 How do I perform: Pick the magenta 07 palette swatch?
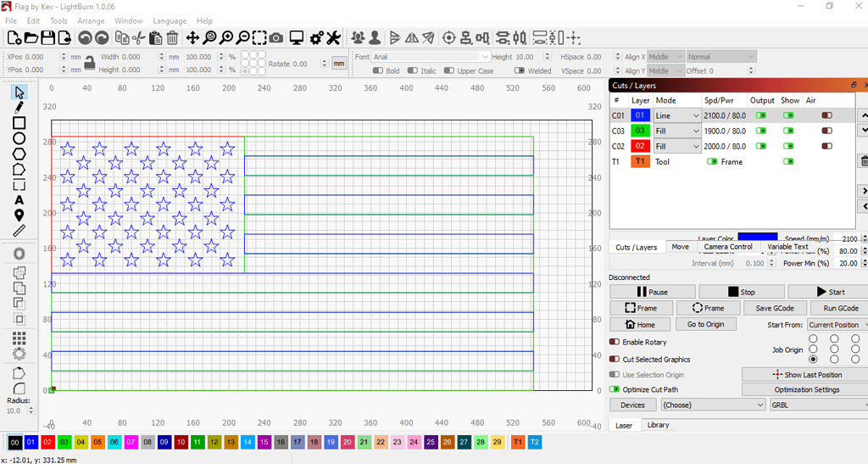(131, 442)
